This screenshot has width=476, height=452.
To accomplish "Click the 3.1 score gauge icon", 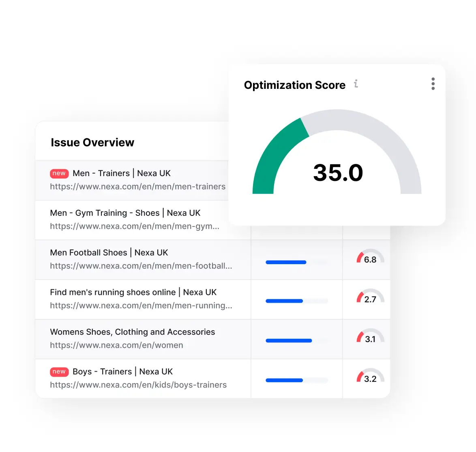I will [x=370, y=337].
